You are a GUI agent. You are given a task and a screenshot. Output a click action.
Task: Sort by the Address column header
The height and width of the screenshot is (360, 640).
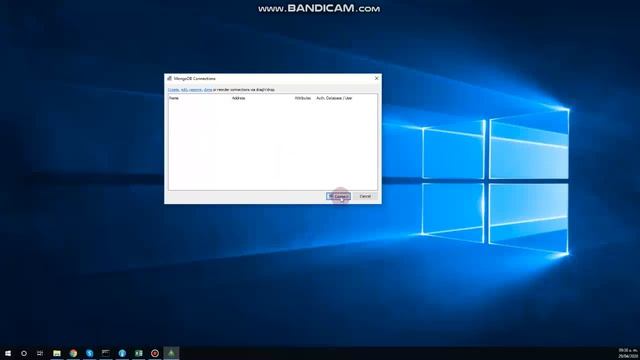click(x=239, y=98)
